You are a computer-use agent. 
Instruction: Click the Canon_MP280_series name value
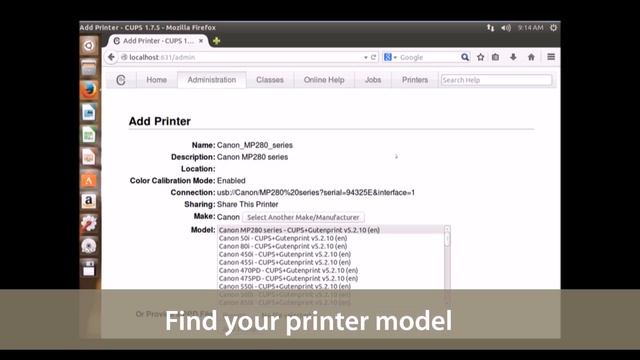tap(255, 145)
